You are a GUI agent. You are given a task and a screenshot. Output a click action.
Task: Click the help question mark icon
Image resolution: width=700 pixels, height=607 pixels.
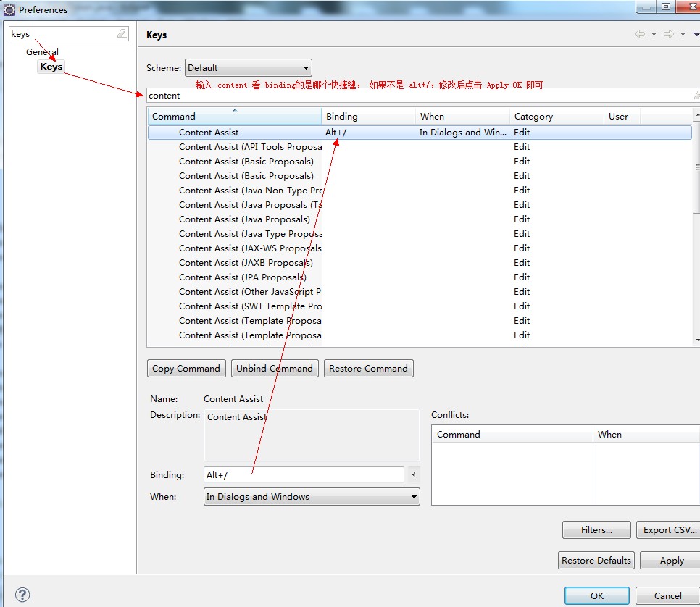22,595
